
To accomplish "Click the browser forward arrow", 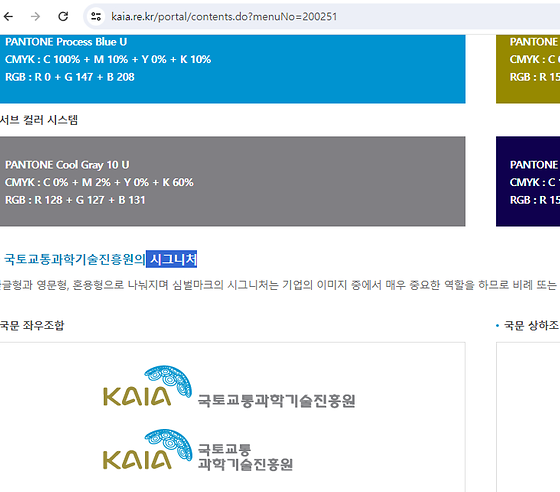I will coord(35,16).
